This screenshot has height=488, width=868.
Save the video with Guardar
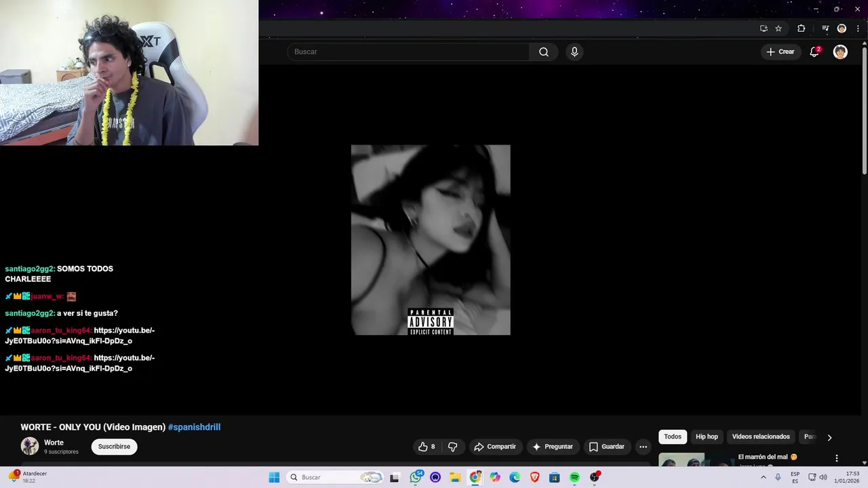(606, 447)
